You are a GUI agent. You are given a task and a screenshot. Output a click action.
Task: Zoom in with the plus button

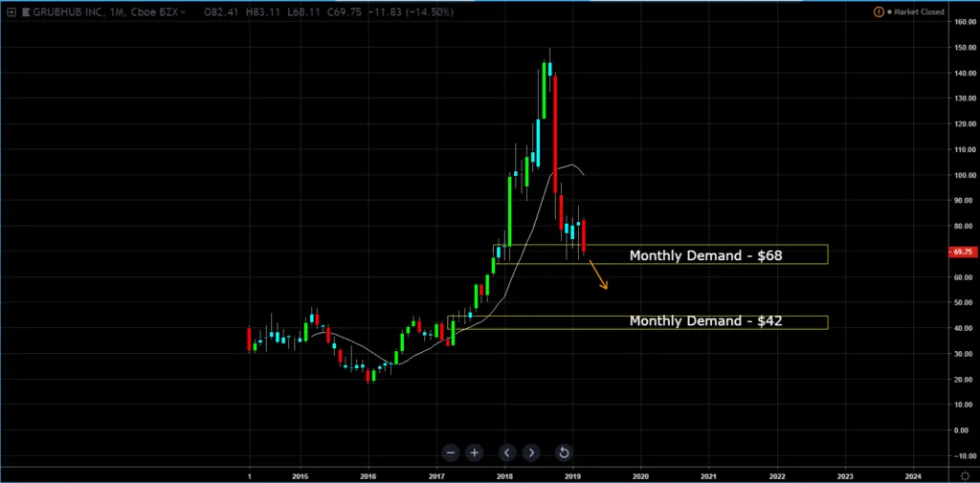pos(475,453)
